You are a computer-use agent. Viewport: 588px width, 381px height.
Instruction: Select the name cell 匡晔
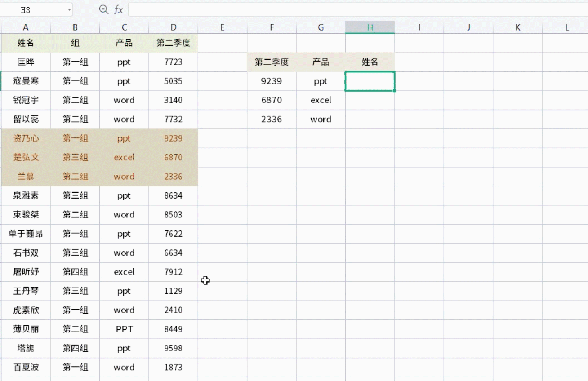[x=26, y=62]
